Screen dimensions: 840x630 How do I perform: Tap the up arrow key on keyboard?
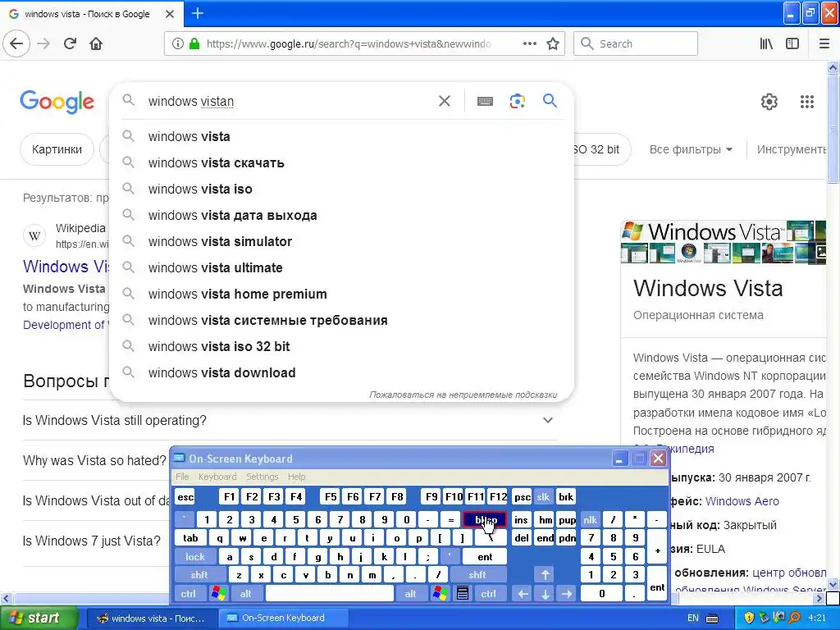pos(545,575)
